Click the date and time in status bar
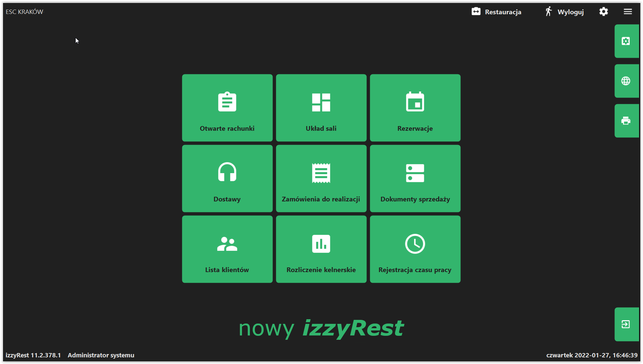This screenshot has width=643, height=364. pos(592,355)
